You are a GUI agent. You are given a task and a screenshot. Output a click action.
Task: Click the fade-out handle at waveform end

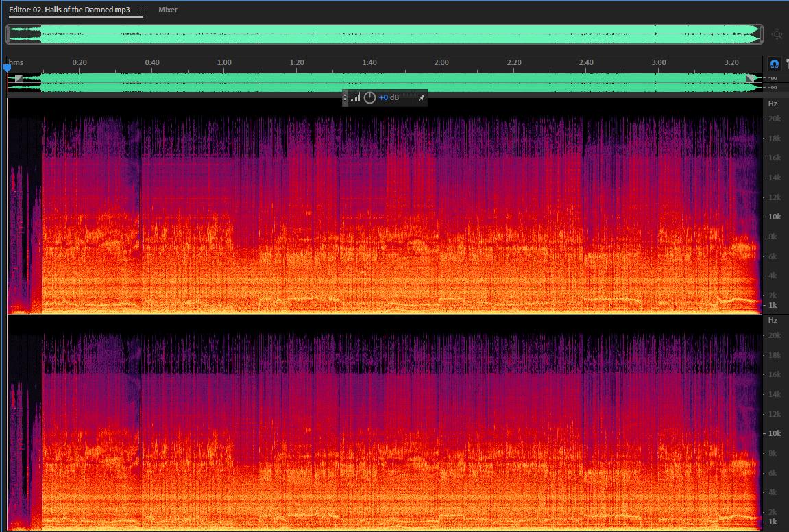point(751,78)
